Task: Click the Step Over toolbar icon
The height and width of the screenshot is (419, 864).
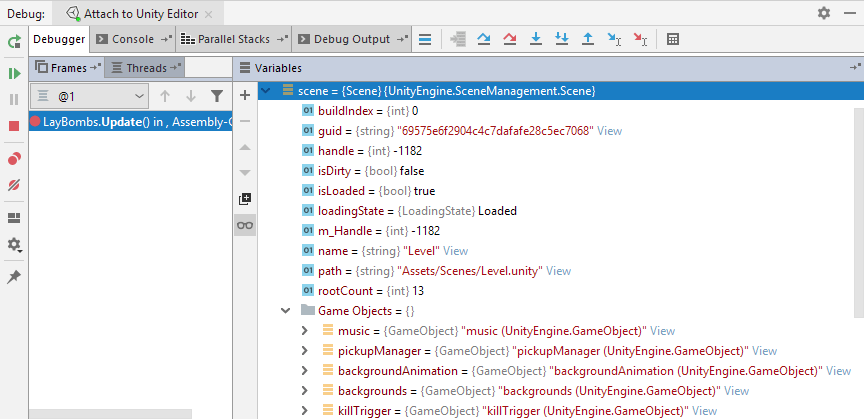Action: [484, 39]
